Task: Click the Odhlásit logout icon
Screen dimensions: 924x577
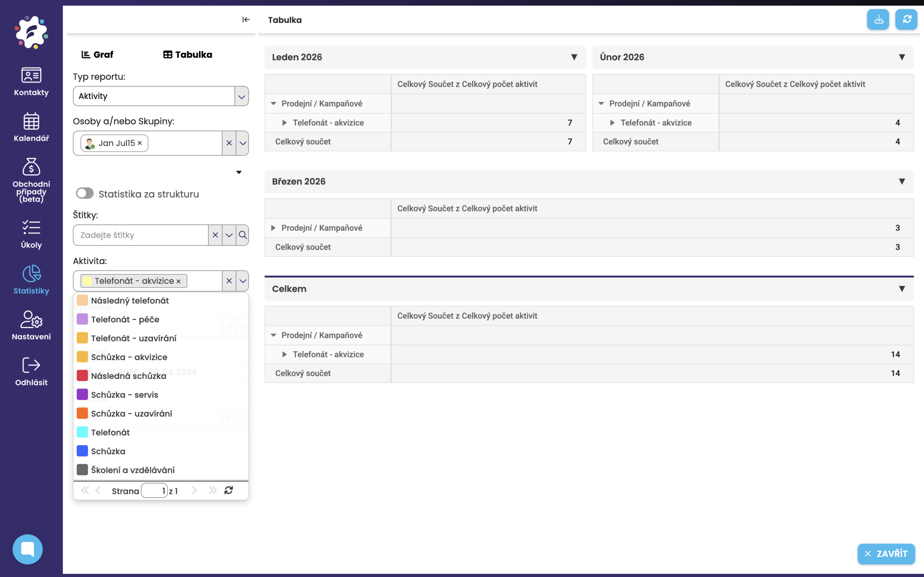Action: [31, 365]
